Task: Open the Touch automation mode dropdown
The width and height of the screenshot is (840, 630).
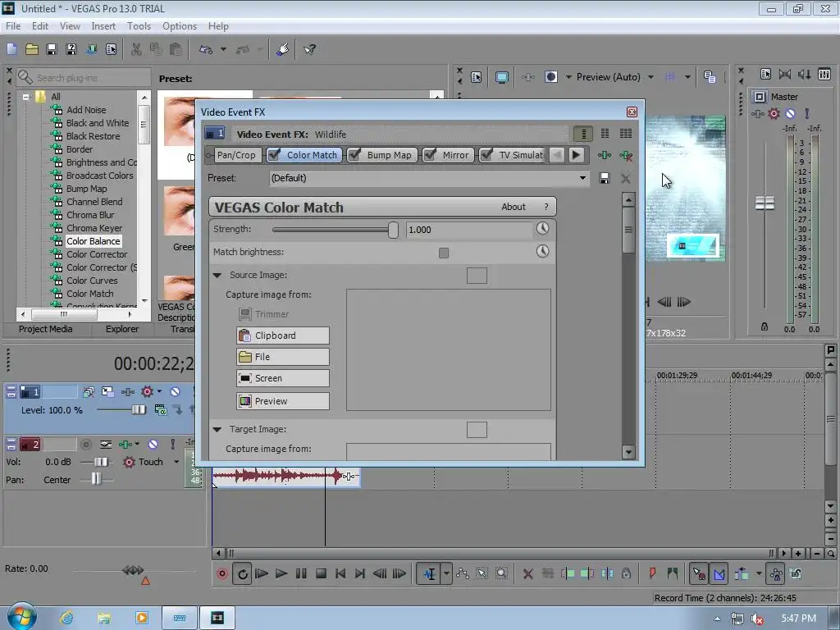Action: click(176, 461)
